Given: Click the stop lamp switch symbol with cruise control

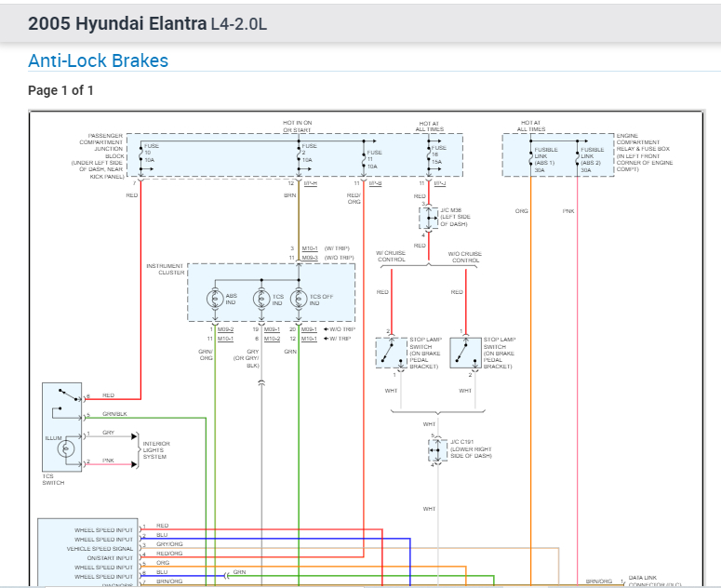Looking at the screenshot, I should click(x=392, y=353).
